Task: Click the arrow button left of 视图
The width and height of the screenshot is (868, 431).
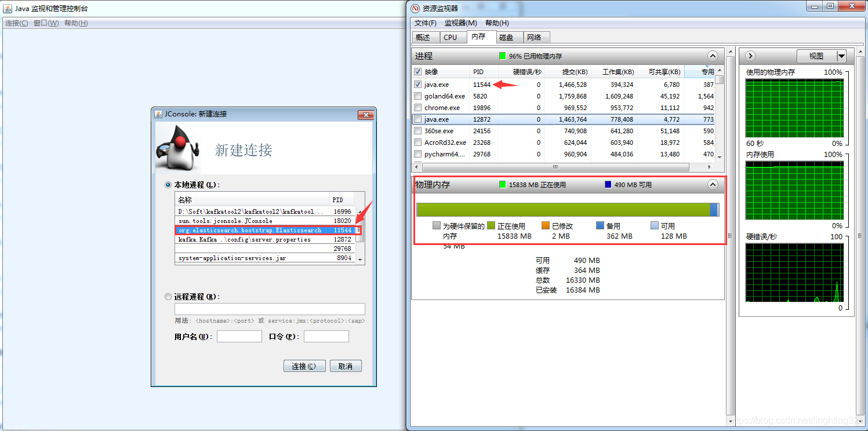Action: point(750,56)
